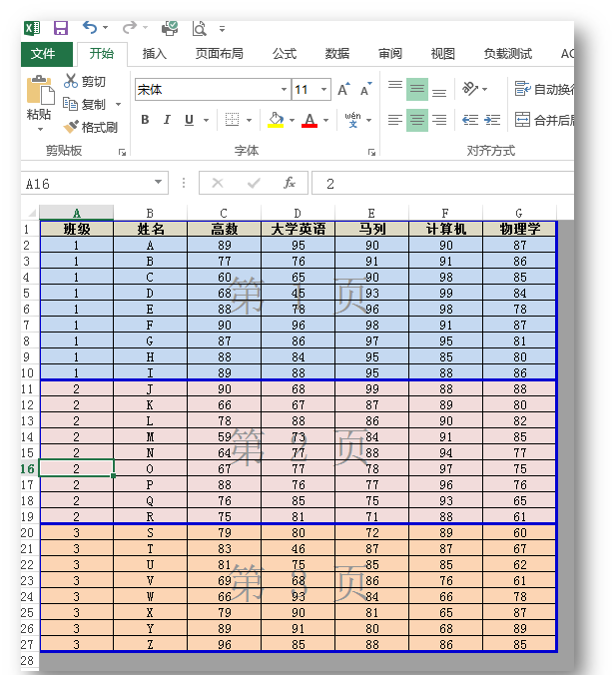Align text left
The width and height of the screenshot is (616, 675).
(x=394, y=119)
